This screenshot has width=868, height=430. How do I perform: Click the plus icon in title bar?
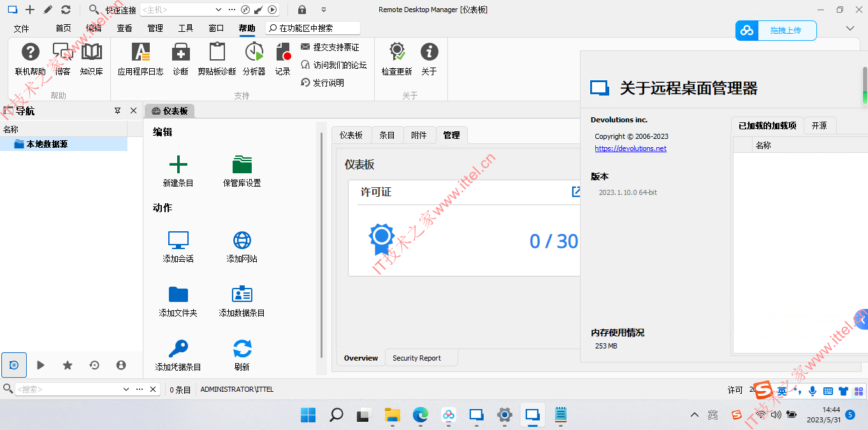point(30,10)
